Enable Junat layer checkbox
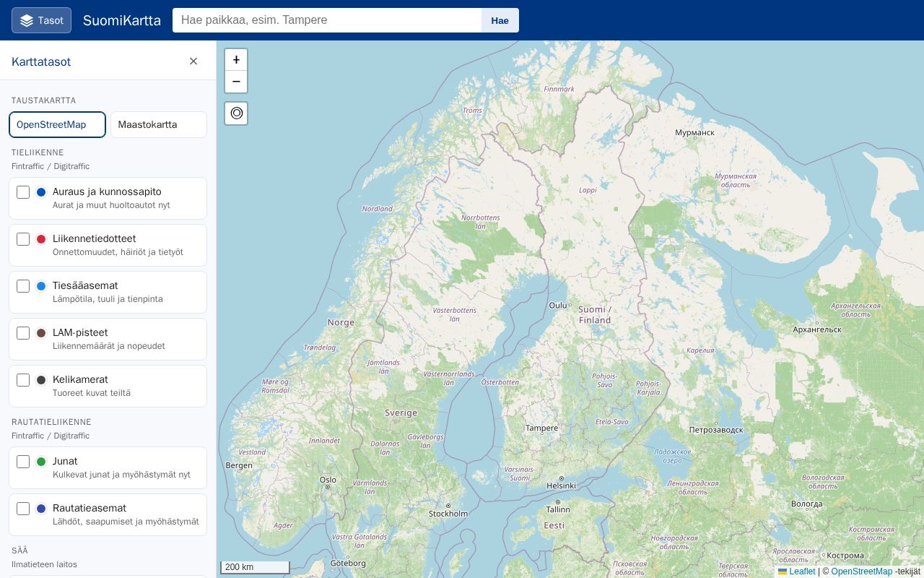924x578 pixels. click(23, 462)
